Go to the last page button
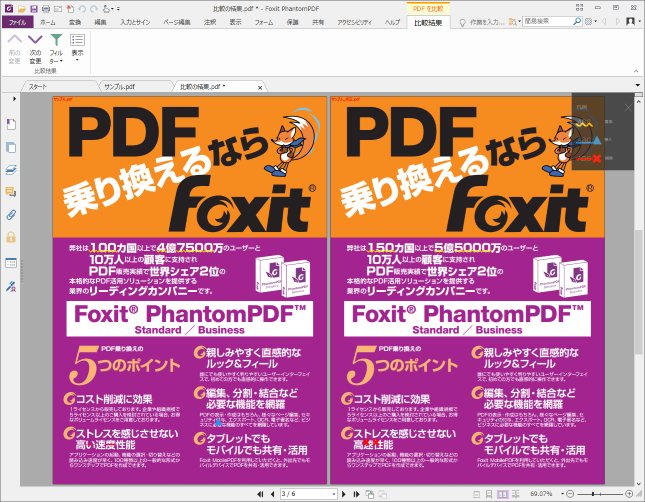 click(356, 494)
